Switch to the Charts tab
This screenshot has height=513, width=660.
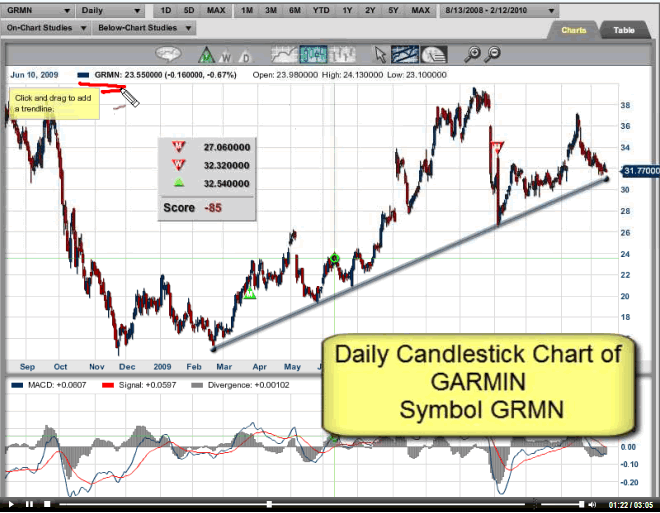coord(573,30)
